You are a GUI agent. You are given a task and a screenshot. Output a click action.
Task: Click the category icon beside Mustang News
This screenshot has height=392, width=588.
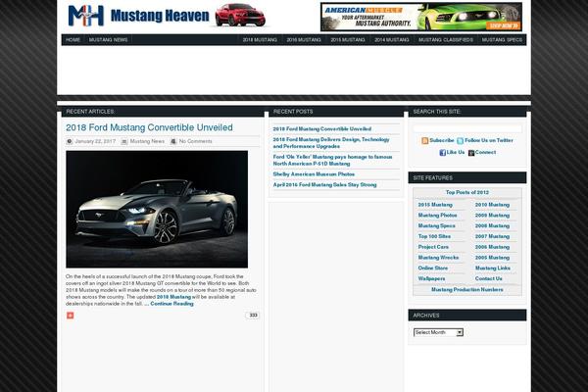pos(124,141)
